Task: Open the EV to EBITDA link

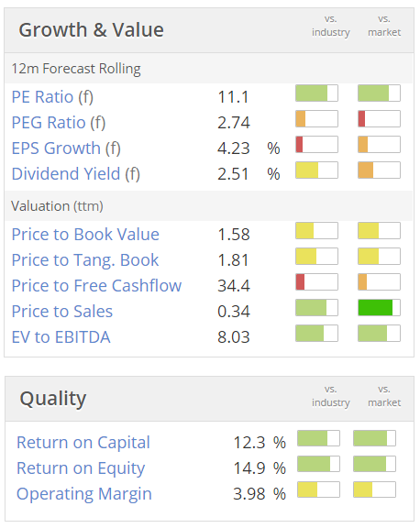Action: pos(61,337)
